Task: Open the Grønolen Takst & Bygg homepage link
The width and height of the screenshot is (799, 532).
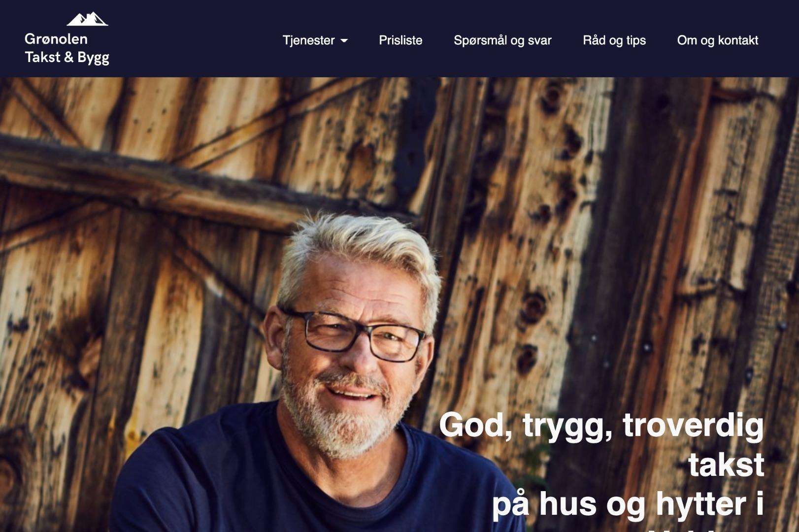Action: [67, 38]
